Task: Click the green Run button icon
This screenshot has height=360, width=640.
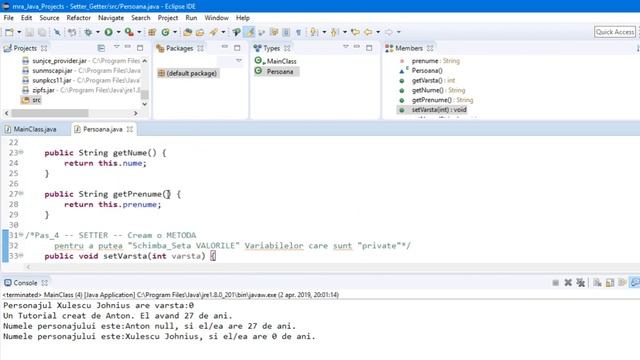Action: pos(109,32)
